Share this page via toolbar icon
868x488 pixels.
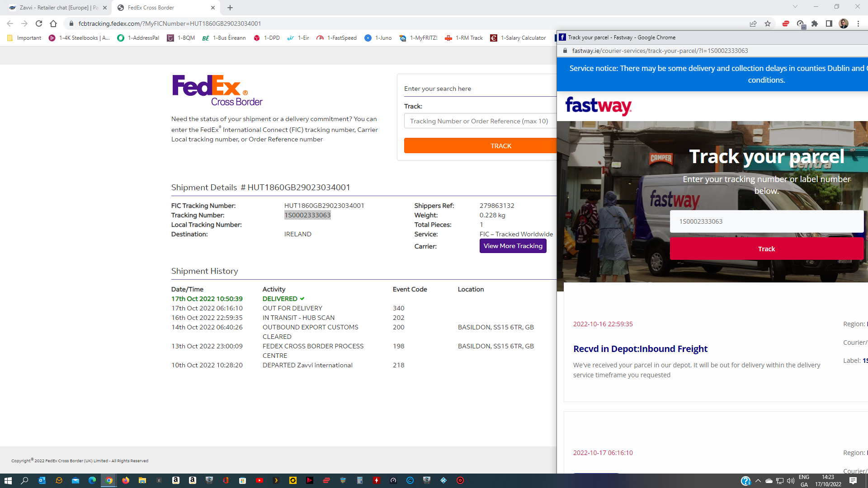point(753,23)
